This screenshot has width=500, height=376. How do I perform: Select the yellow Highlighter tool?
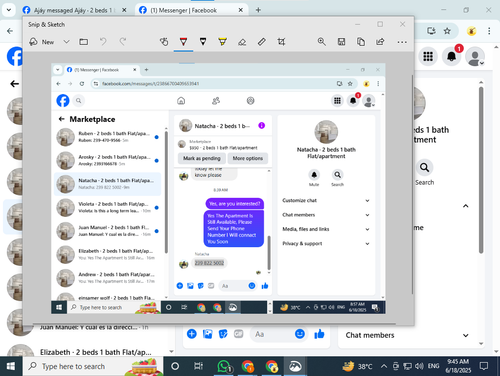click(x=222, y=42)
